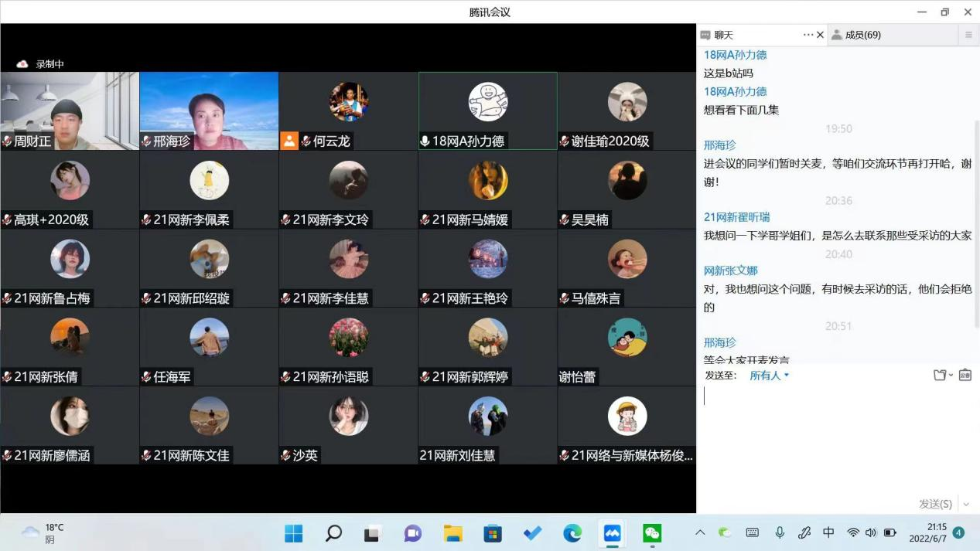Click the announcement icon above chat input
980x551 pixels.
point(965,376)
